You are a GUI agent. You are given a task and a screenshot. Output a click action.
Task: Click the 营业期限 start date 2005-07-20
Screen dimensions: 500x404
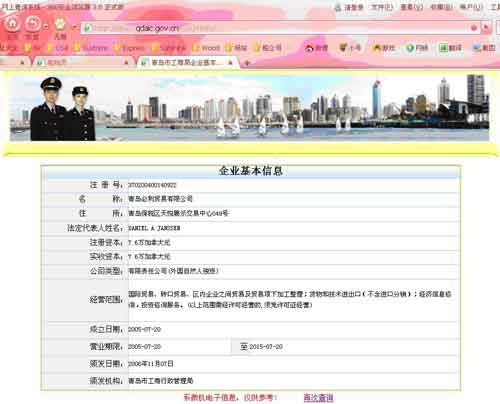tap(144, 347)
